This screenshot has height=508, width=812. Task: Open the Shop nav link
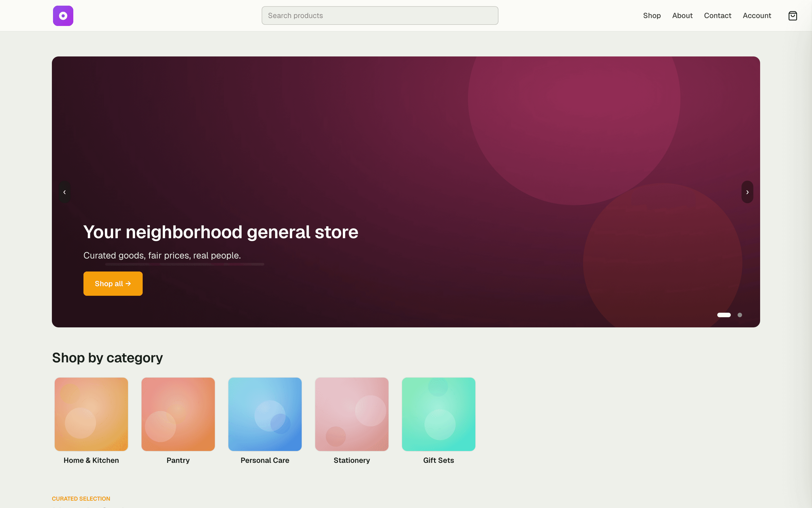(652, 16)
